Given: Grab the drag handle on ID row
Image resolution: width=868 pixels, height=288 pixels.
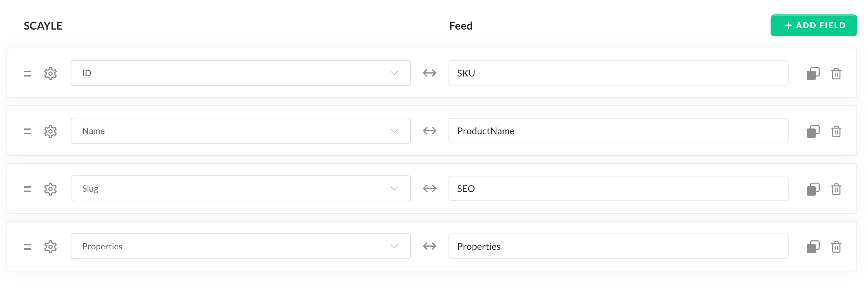Looking at the screenshot, I should pyautogui.click(x=27, y=73).
